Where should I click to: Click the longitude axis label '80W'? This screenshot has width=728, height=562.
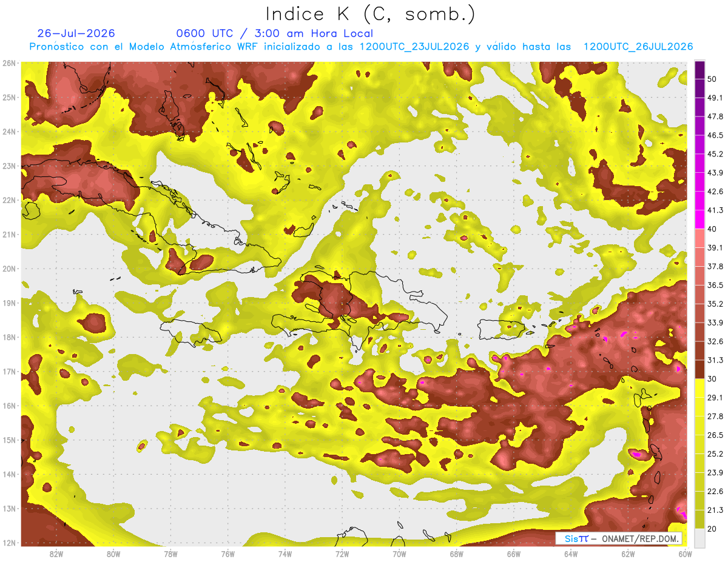(x=113, y=554)
